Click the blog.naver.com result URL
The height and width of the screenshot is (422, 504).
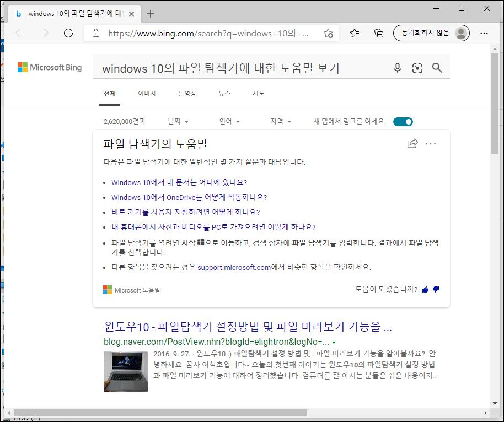click(217, 342)
